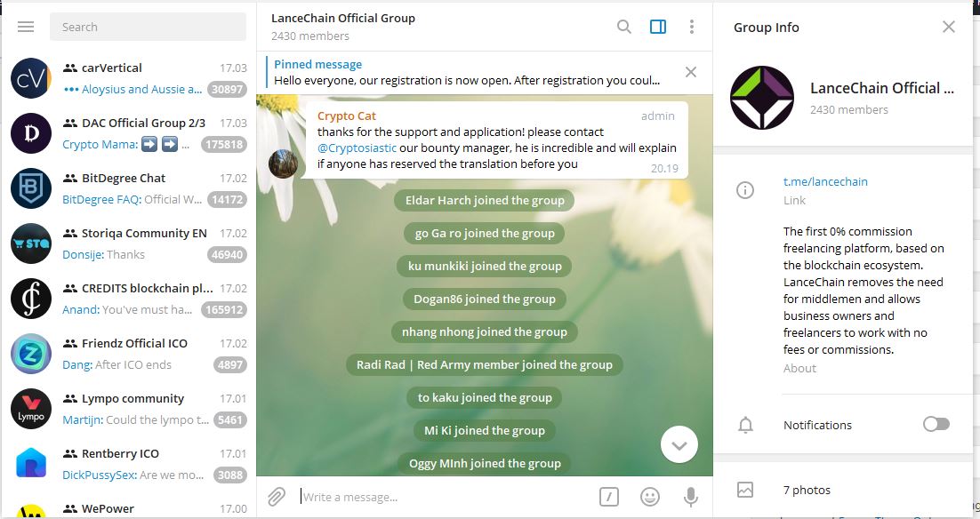Open the t.me/lancechain link

coord(825,182)
